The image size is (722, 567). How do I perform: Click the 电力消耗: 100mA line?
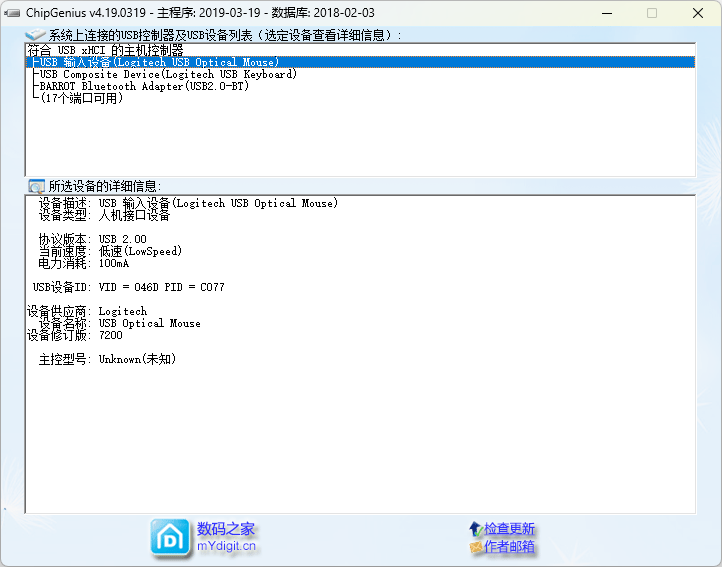click(83, 263)
